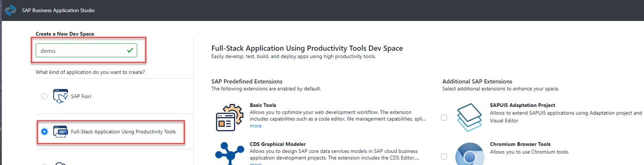
Task: Click the green validation checkmark in name field
Action: [130, 51]
